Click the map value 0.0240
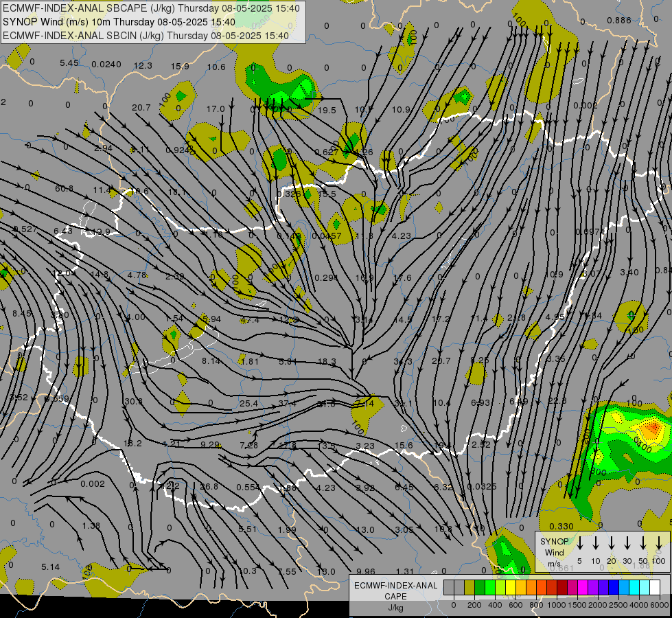 coord(106,65)
